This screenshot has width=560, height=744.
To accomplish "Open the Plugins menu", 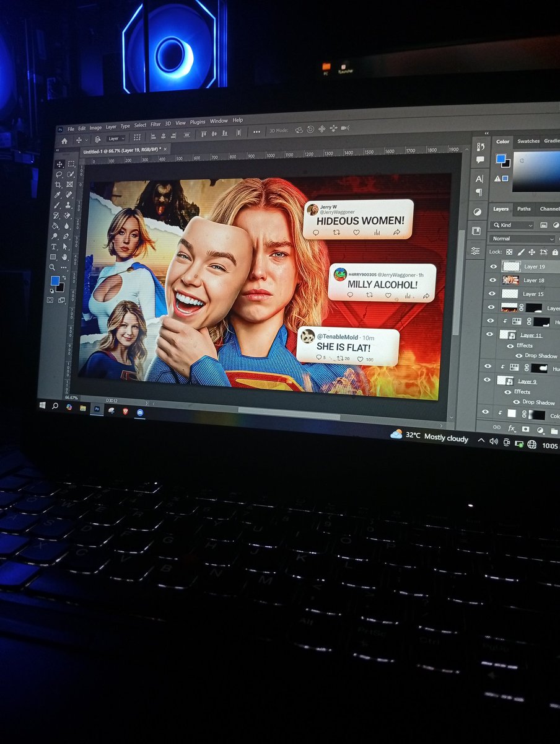I will click(x=198, y=122).
